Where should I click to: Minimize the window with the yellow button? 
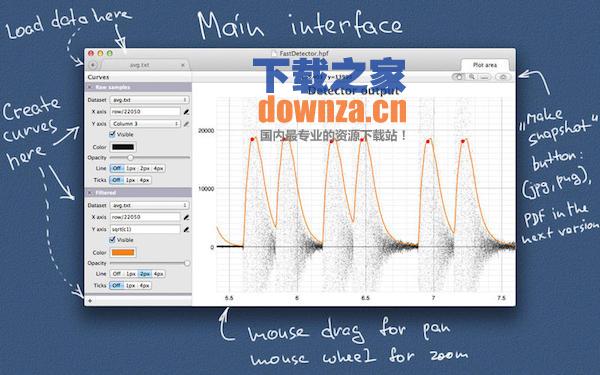100,53
